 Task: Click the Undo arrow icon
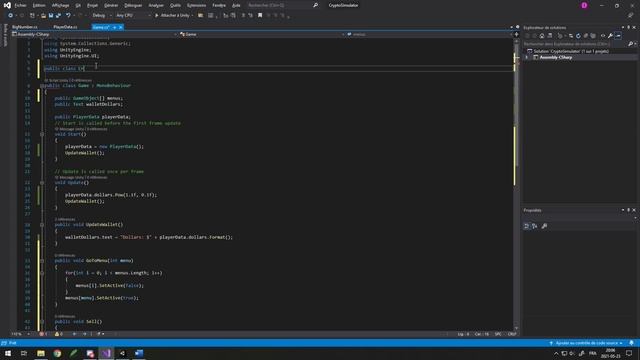[x=68, y=16]
